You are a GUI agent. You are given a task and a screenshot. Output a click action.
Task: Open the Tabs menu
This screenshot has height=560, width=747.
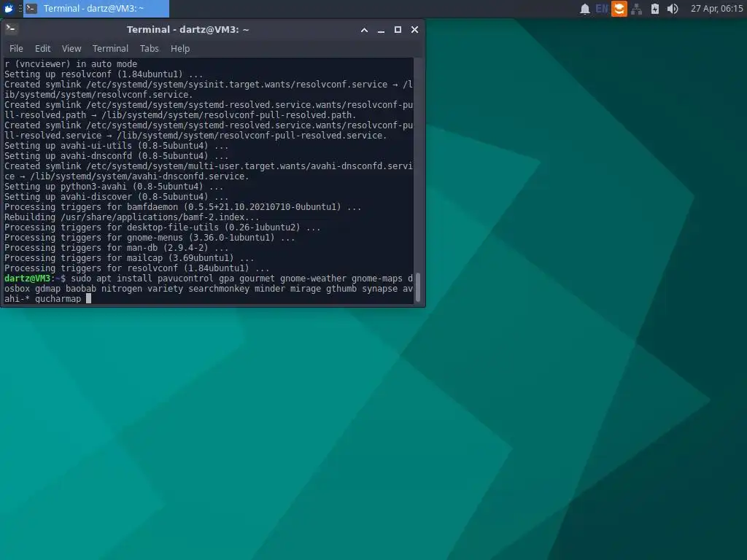pos(149,49)
